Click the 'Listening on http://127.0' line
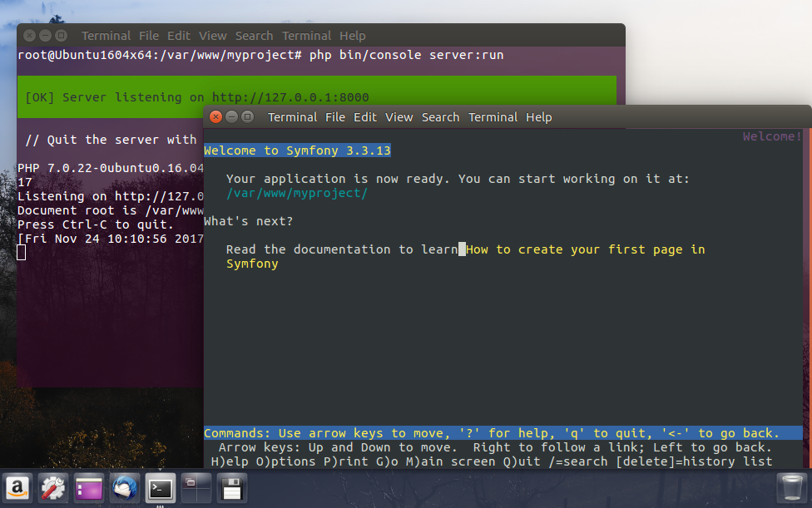This screenshot has height=508, width=812. (x=111, y=196)
